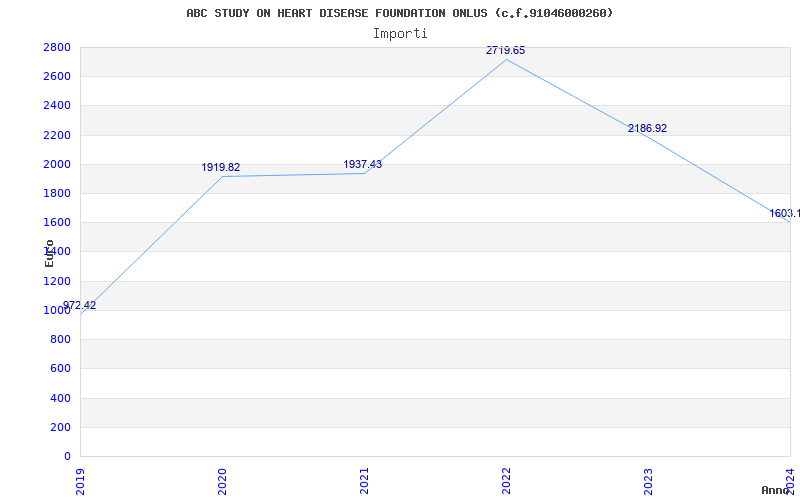Click the 2200 y-axis tick label

point(57,135)
